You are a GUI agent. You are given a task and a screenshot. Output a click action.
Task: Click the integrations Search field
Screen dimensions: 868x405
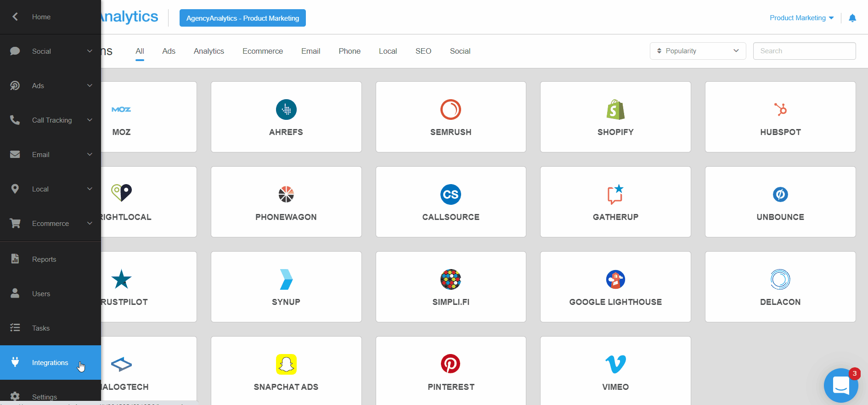pyautogui.click(x=804, y=51)
